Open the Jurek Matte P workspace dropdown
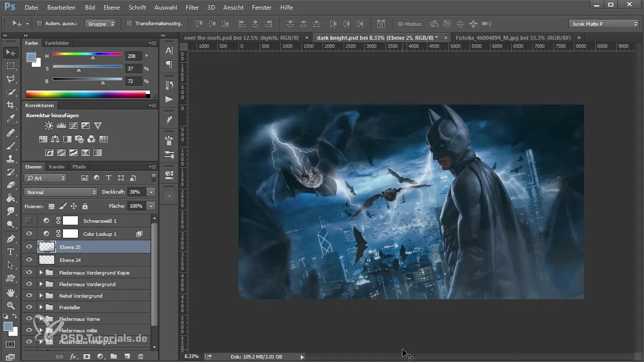The width and height of the screenshot is (644, 362). (x=604, y=24)
